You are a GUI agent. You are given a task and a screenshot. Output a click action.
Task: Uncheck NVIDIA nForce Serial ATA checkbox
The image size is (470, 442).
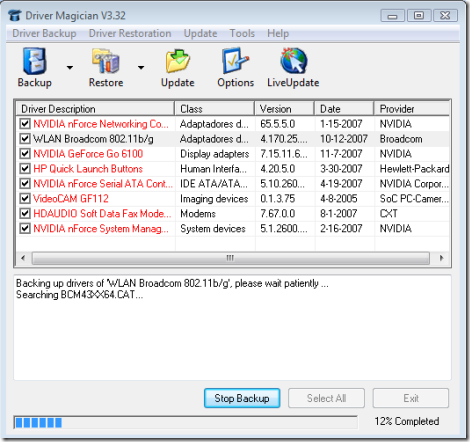pos(25,183)
